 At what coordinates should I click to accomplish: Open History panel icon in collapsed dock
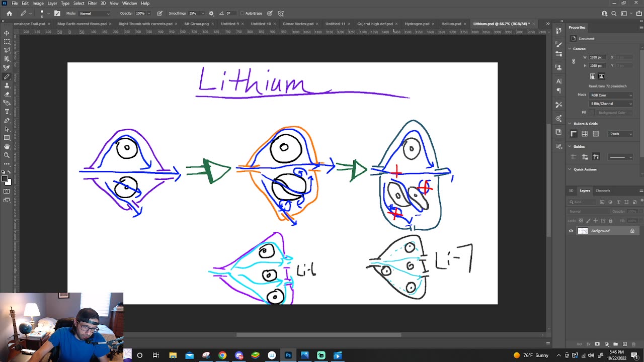[x=558, y=31]
